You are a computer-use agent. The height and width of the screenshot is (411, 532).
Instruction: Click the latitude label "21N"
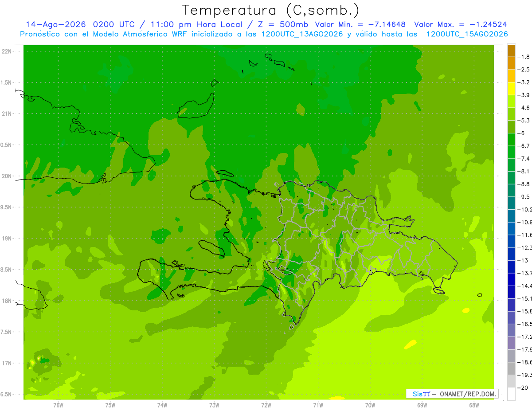point(7,114)
